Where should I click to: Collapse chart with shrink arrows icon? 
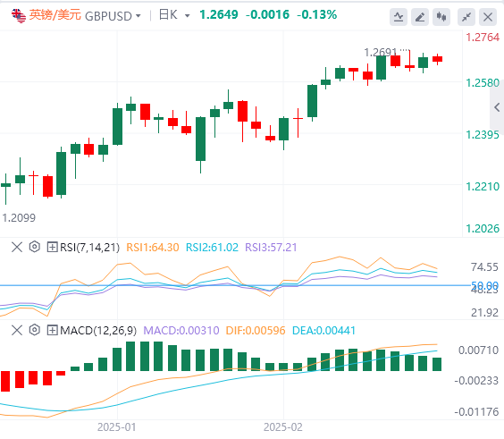(x=466, y=17)
